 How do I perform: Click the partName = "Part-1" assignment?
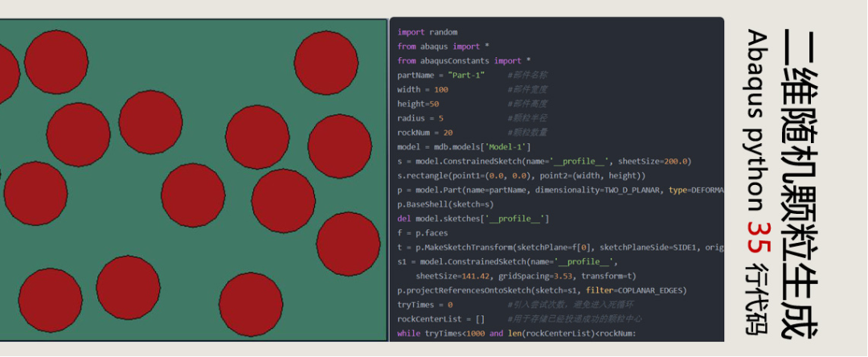tap(441, 76)
